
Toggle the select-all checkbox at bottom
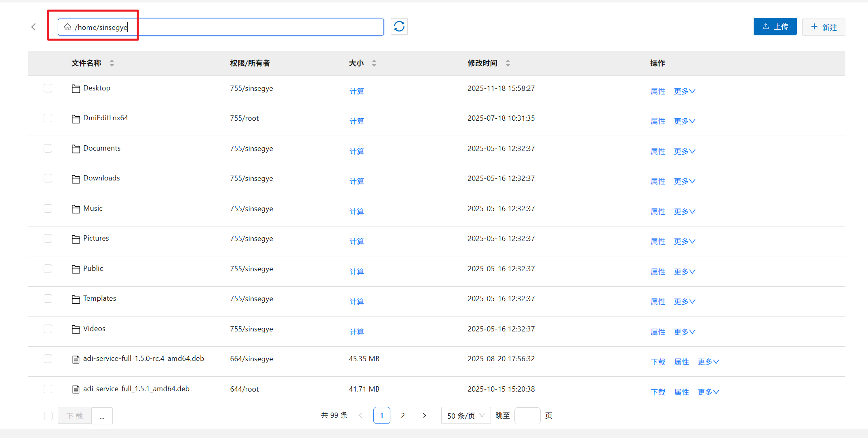[48, 416]
